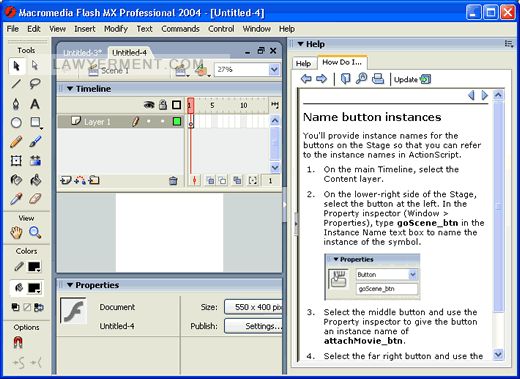
Task: Select the Free Transform tool
Action: [x=16, y=161]
